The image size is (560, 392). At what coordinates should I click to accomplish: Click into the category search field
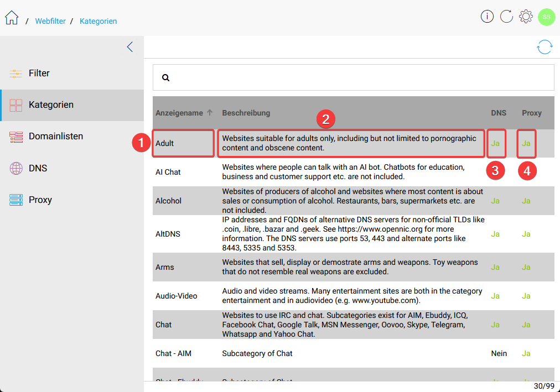pyautogui.click(x=360, y=78)
